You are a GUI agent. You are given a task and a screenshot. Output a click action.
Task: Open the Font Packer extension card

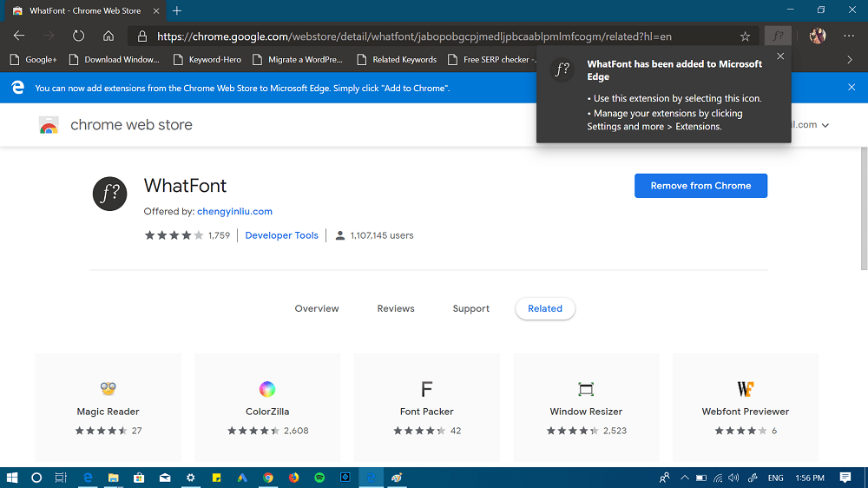[427, 407]
